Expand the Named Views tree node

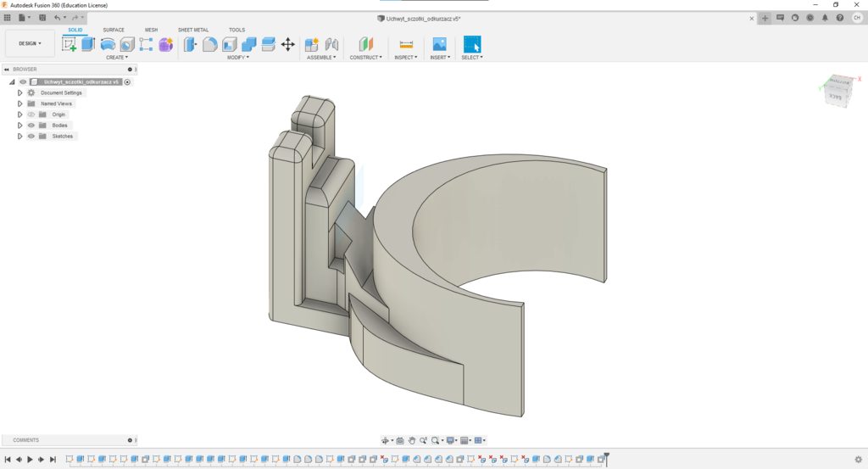pyautogui.click(x=19, y=103)
